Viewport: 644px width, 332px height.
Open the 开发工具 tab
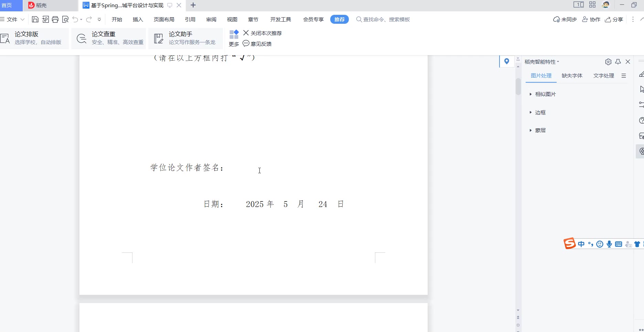click(281, 19)
